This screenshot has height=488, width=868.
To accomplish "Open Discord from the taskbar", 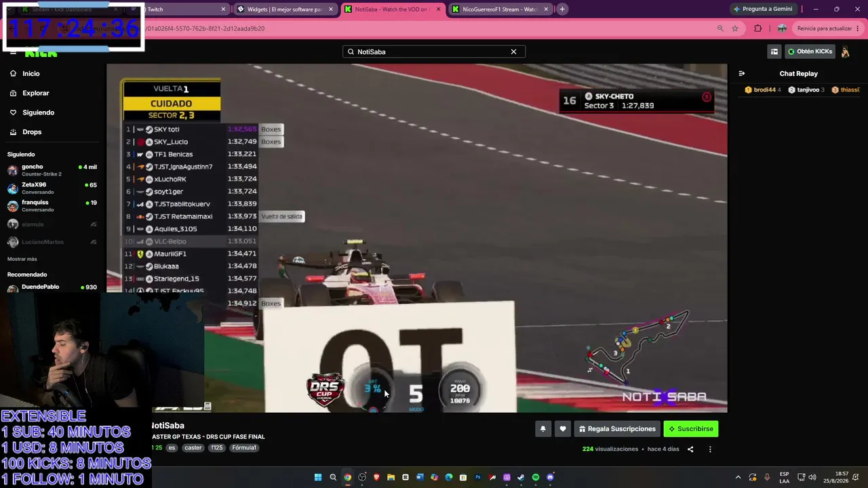I will click(x=550, y=477).
